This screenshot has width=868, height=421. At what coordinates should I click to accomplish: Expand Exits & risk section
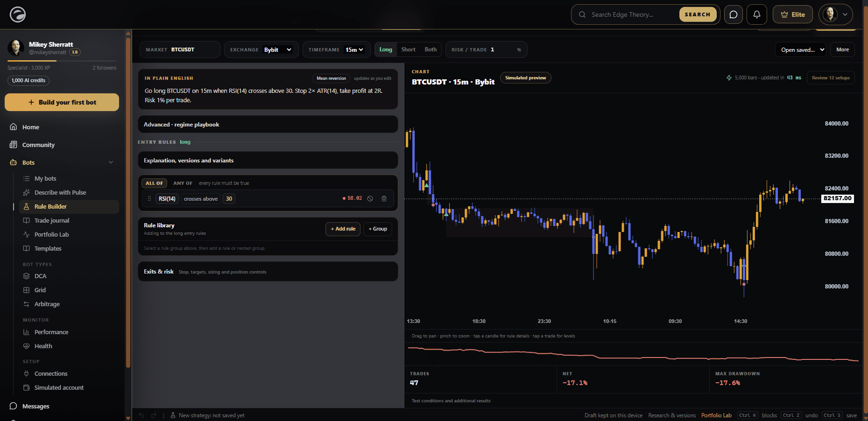(x=268, y=272)
